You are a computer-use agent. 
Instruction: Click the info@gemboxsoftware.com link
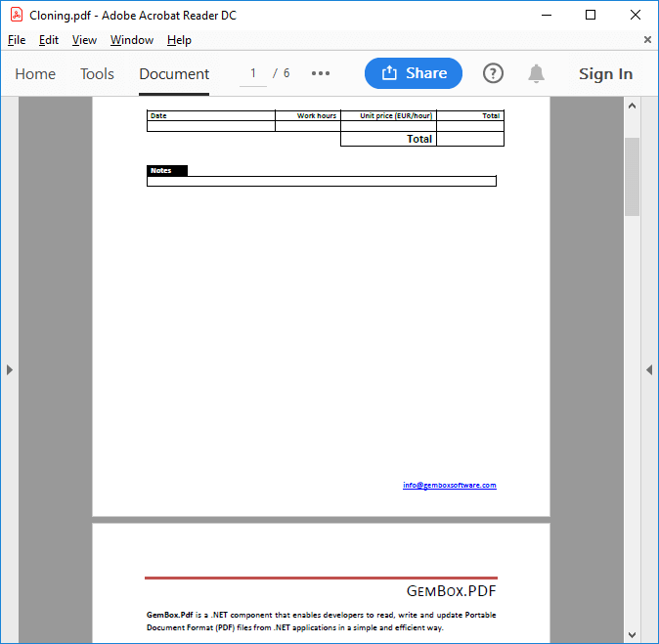[x=449, y=486]
